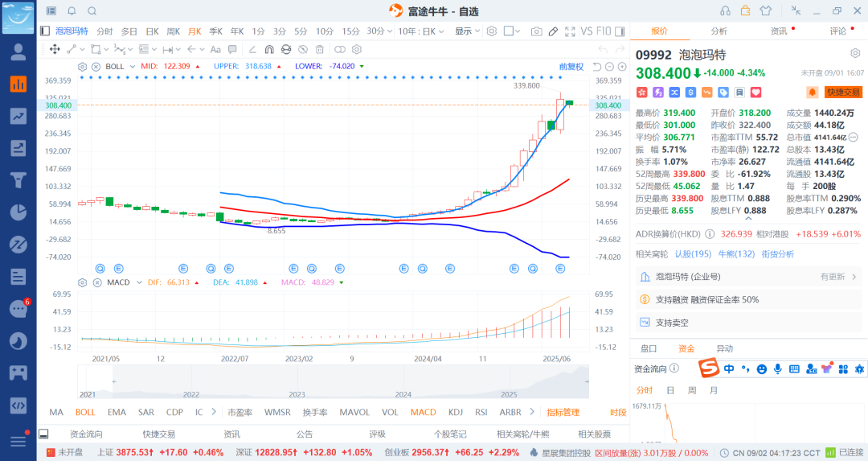
Task: Open BOLL indicator settings with its gear icon
Action: pyautogui.click(x=83, y=67)
